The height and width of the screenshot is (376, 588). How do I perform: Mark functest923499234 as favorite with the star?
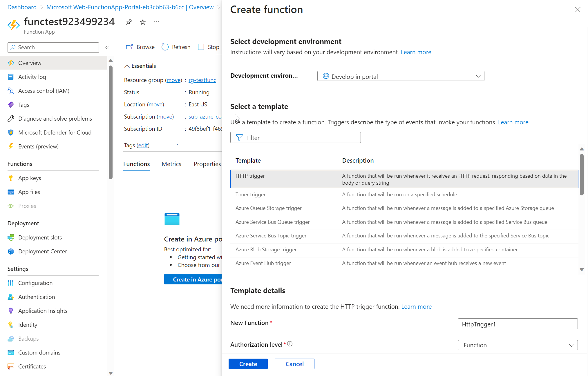coord(143,22)
